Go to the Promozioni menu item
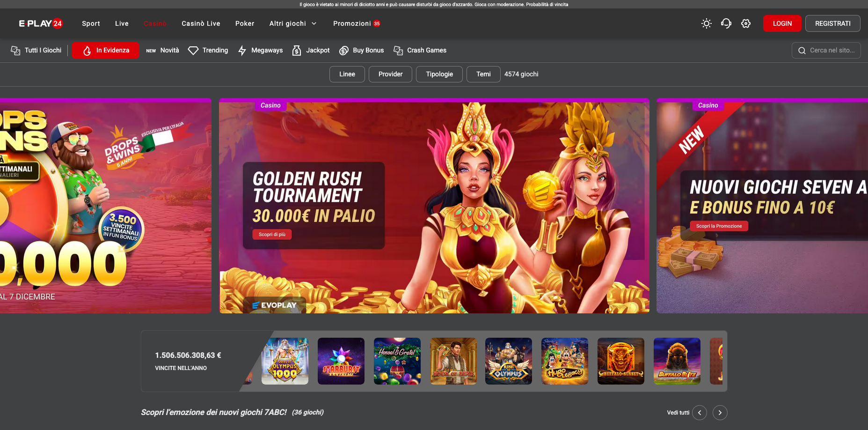This screenshot has height=430, width=868. click(x=352, y=23)
